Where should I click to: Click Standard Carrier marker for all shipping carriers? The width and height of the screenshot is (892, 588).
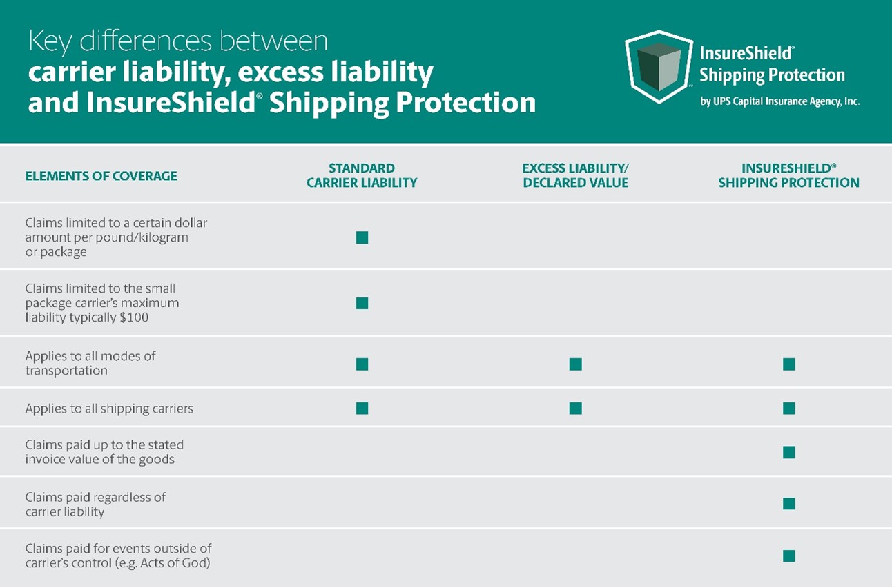[x=362, y=408]
